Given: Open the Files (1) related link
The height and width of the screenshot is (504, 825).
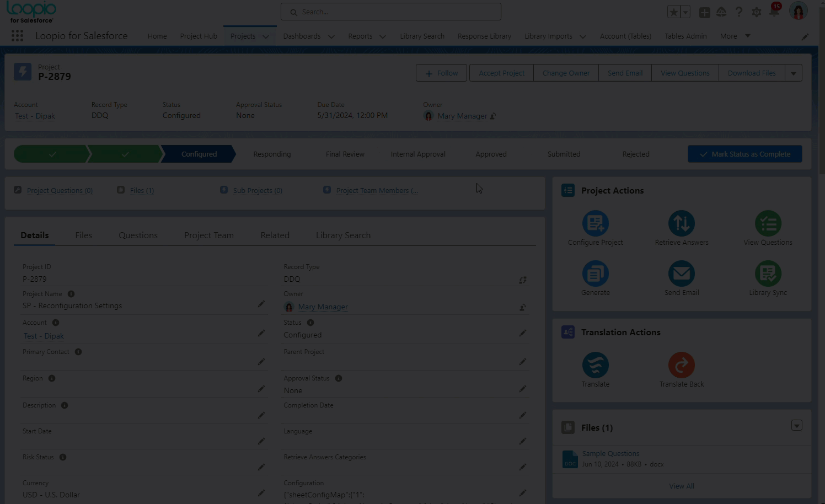Looking at the screenshot, I should pyautogui.click(x=142, y=190).
